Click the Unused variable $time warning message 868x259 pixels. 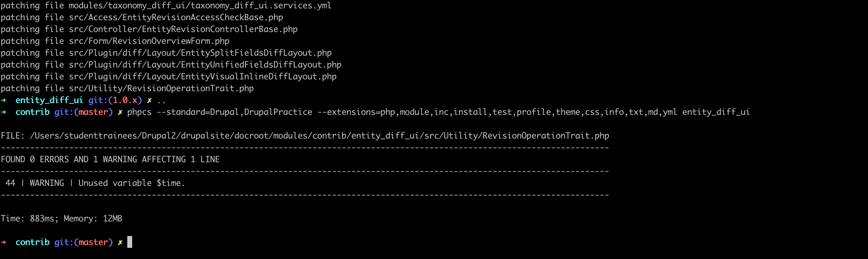point(132,183)
